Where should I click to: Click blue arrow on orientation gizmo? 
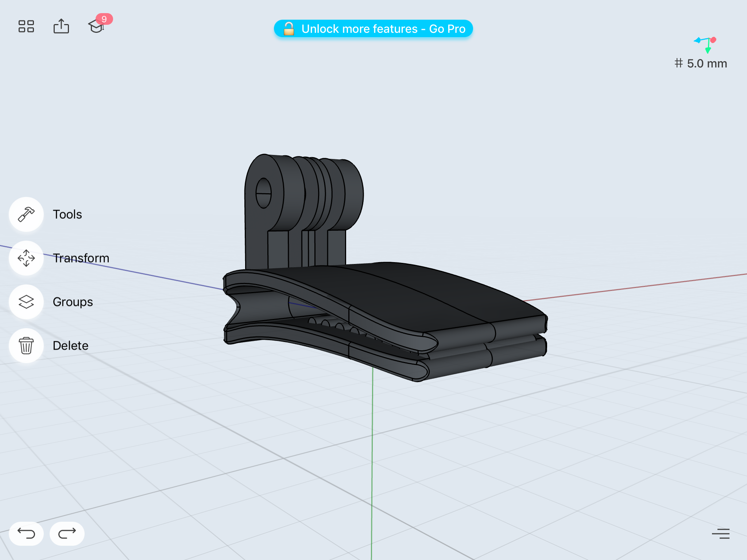click(x=697, y=40)
